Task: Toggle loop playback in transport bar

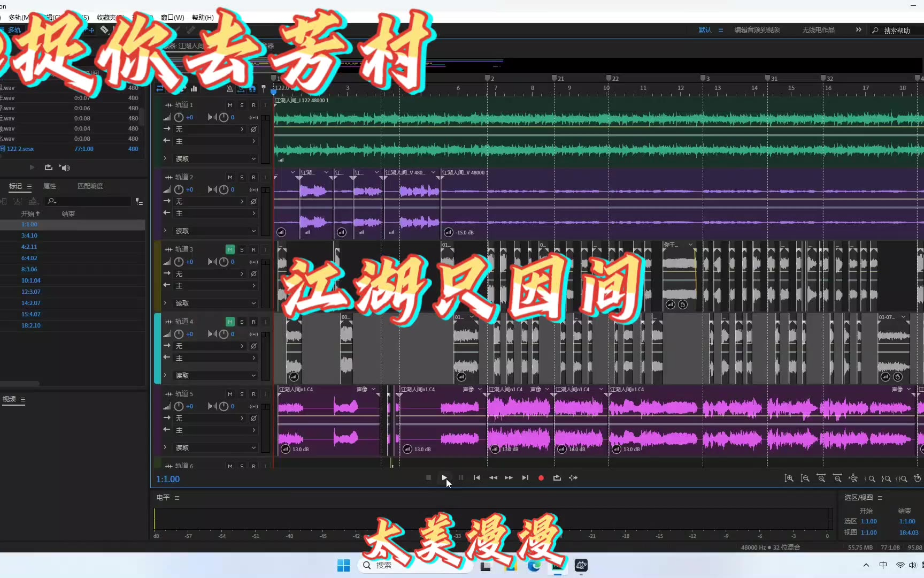Action: point(557,477)
